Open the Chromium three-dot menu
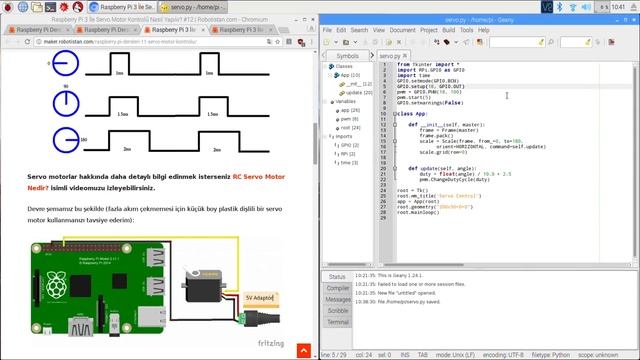Image resolution: width=640 pixels, height=360 pixels. coord(311,42)
